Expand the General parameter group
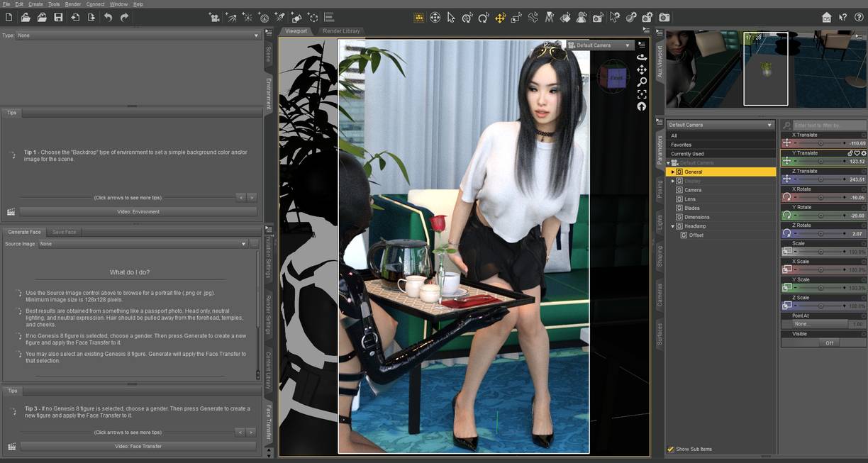The image size is (868, 463). (673, 172)
